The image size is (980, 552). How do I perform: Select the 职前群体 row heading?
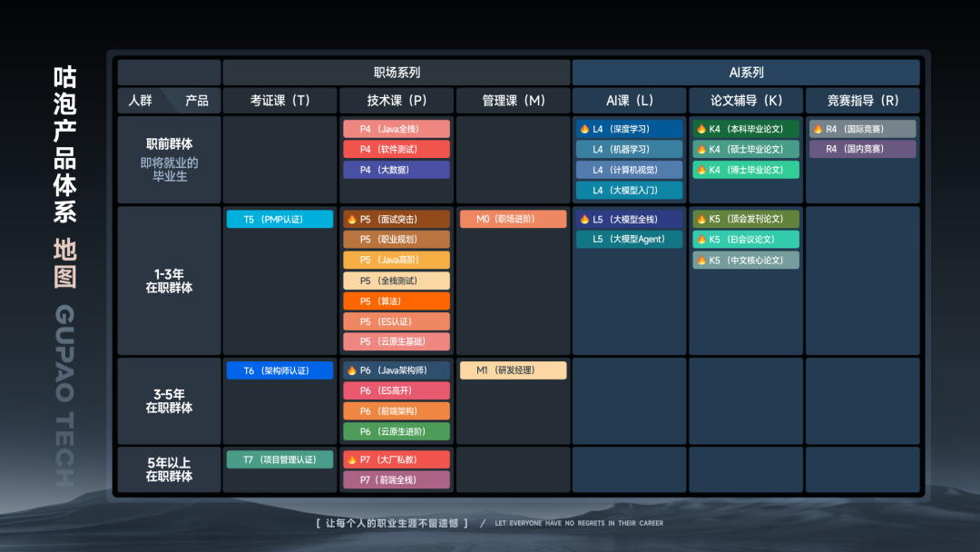(170, 144)
